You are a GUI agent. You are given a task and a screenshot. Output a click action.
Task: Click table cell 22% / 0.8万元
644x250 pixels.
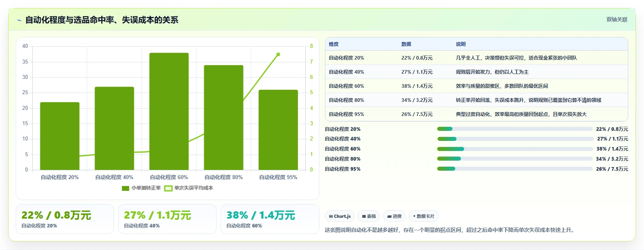[x=417, y=58]
